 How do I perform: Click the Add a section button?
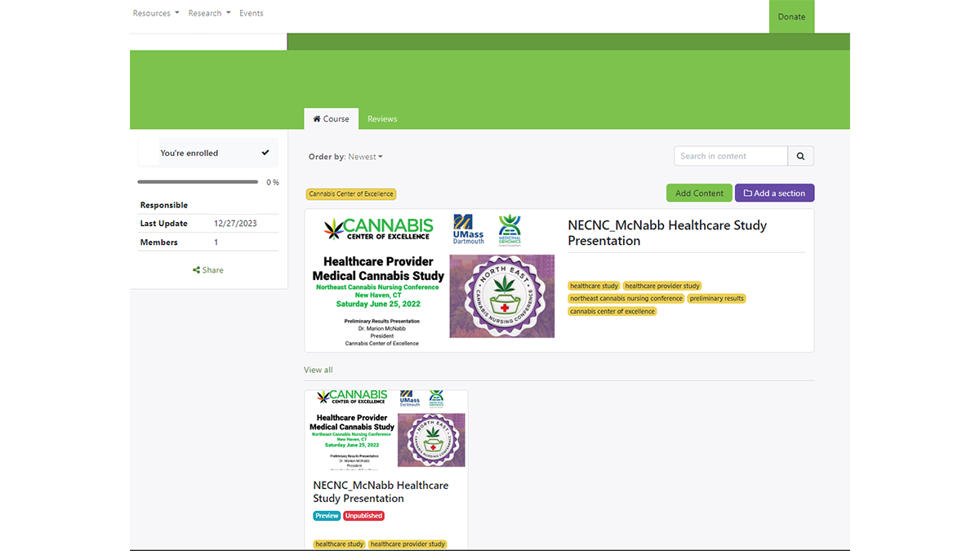(774, 193)
